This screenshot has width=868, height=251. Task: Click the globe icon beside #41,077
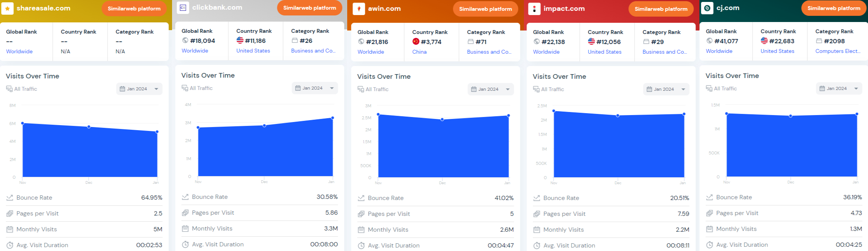point(709,41)
